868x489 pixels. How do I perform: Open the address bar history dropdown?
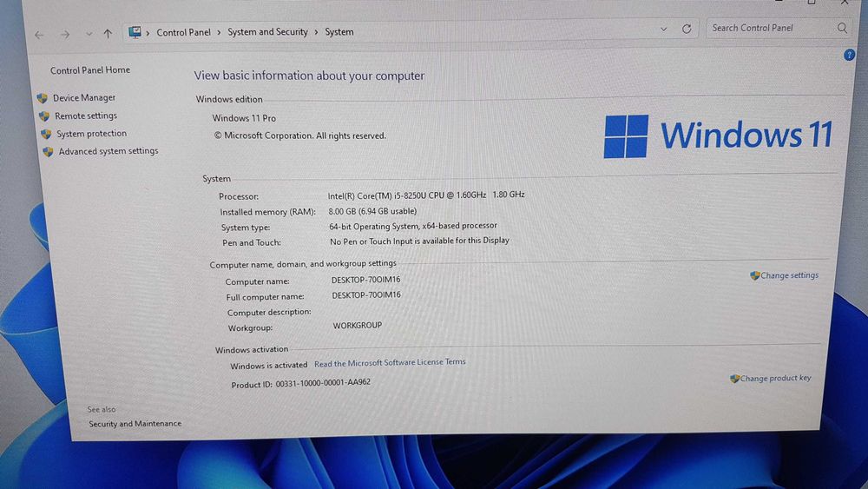(x=663, y=29)
